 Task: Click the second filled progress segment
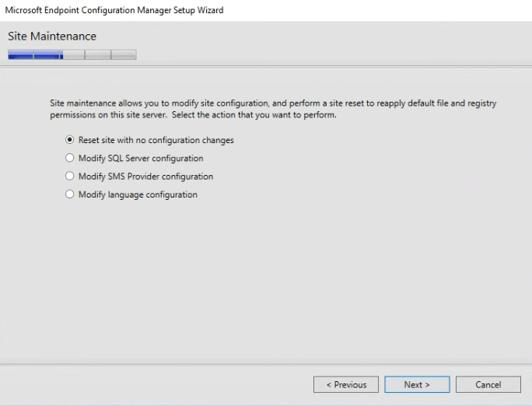(x=47, y=55)
